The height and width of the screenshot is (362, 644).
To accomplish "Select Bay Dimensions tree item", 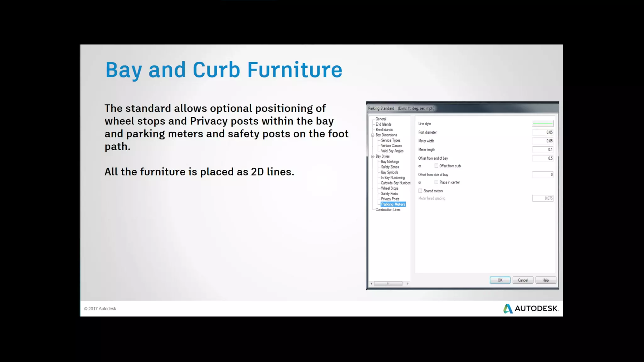I will [x=386, y=135].
